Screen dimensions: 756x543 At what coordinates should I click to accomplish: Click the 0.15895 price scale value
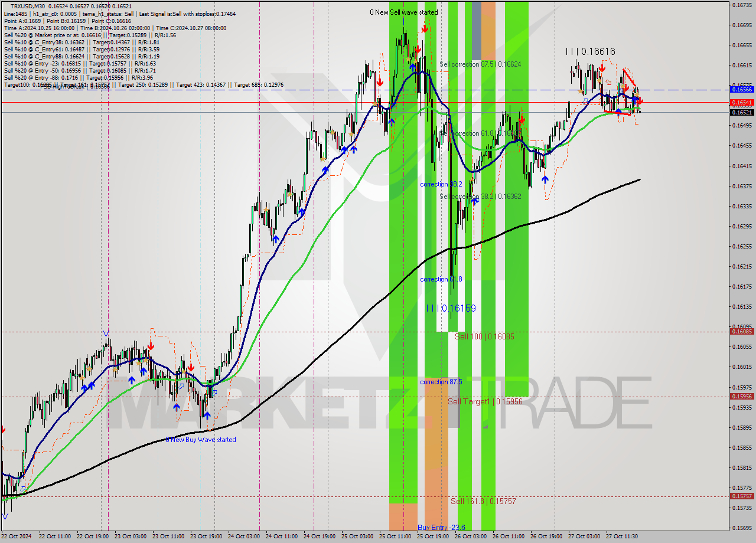tap(742, 427)
